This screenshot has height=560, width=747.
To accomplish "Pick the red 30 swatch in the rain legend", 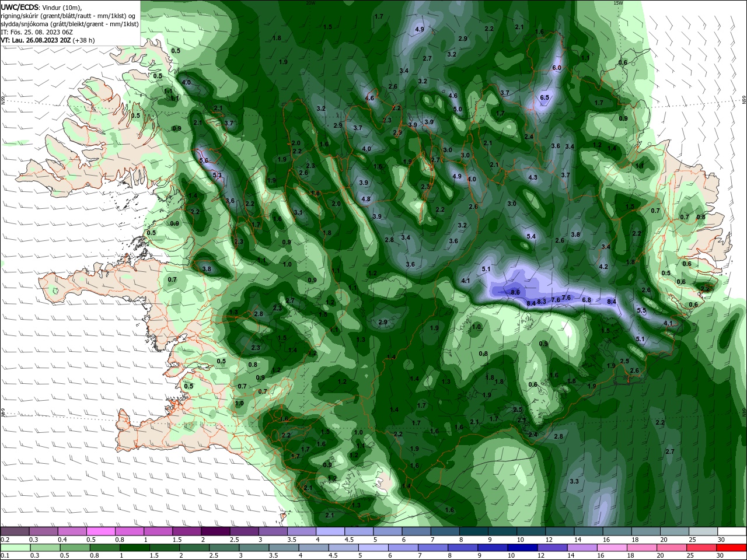I will pos(732,548).
